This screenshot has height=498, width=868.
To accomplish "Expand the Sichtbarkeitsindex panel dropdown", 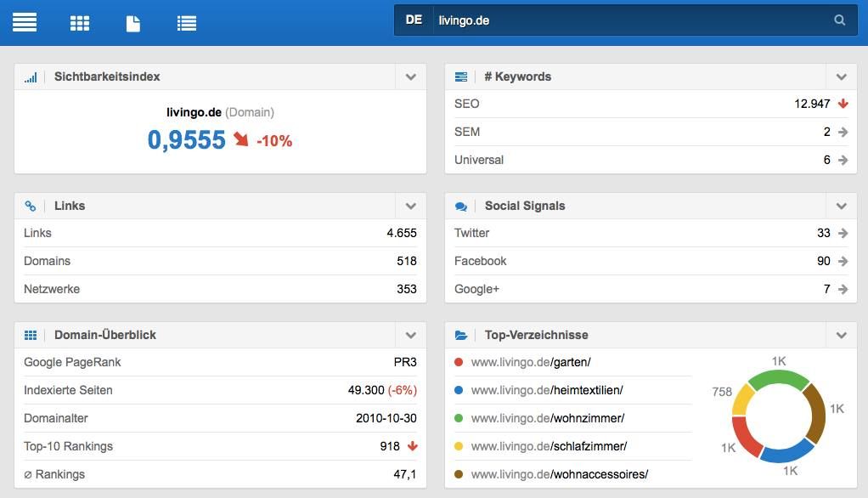I will pos(411,76).
